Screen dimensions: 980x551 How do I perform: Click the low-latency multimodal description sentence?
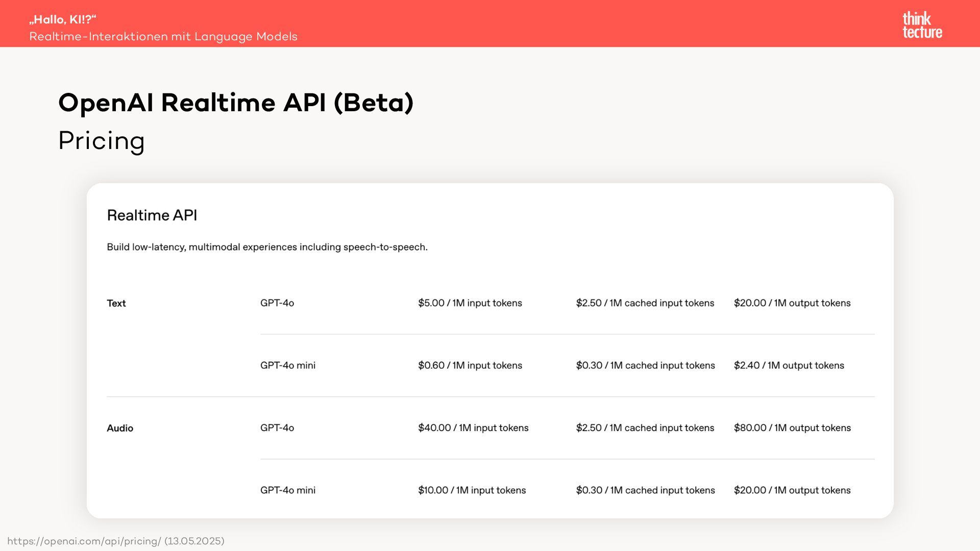[x=267, y=247]
